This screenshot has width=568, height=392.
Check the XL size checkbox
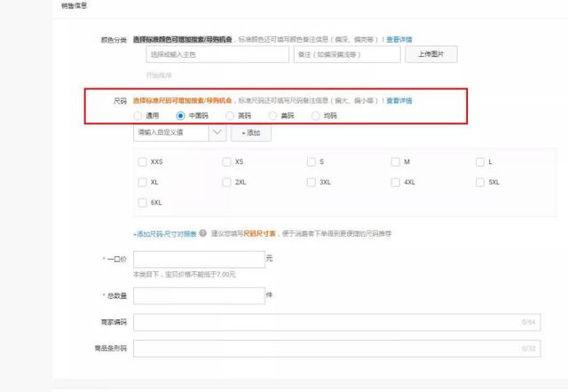point(142,182)
